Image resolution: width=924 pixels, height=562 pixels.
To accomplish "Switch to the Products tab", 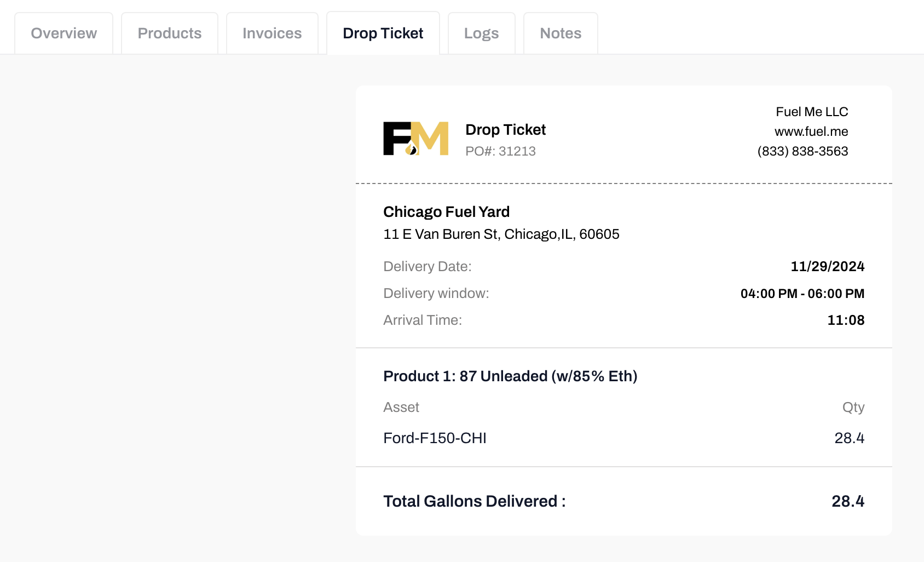I will point(170,33).
